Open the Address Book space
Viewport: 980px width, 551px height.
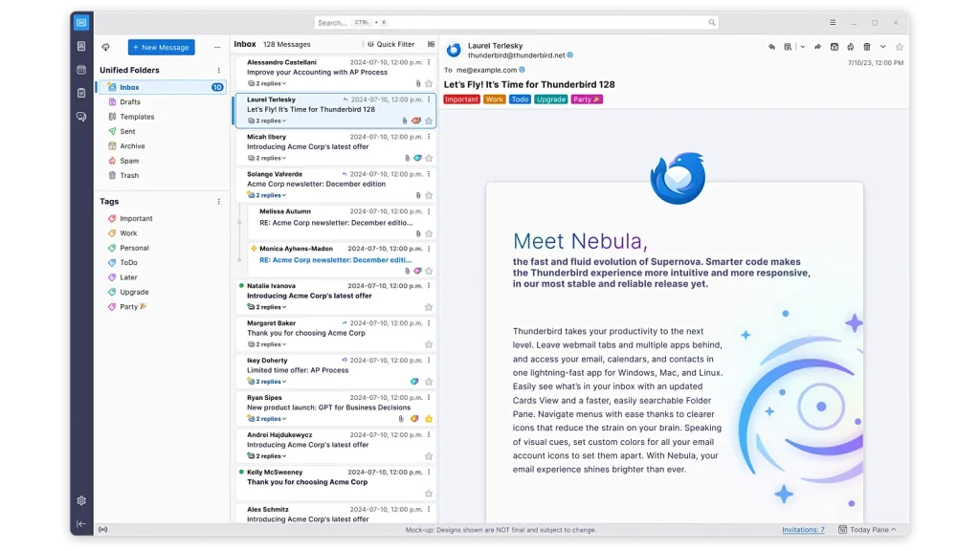pos(81,46)
